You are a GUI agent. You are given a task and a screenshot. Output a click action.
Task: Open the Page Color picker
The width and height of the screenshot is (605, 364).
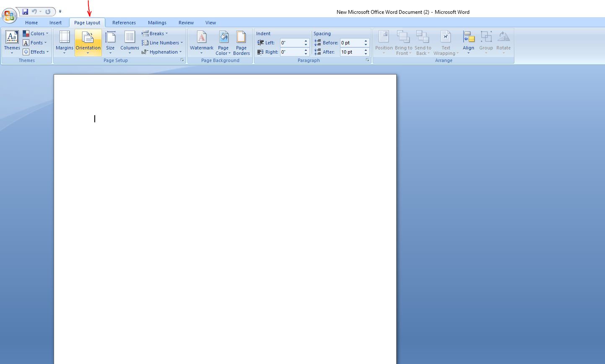[223, 42]
